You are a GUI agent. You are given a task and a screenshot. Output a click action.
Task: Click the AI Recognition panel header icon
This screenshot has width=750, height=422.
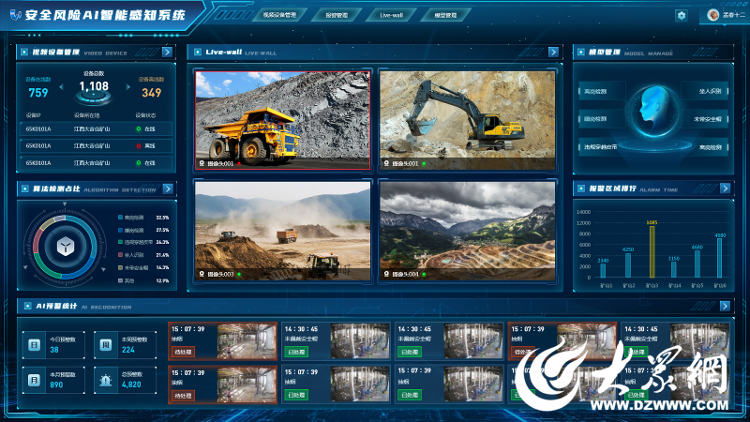tap(28, 306)
